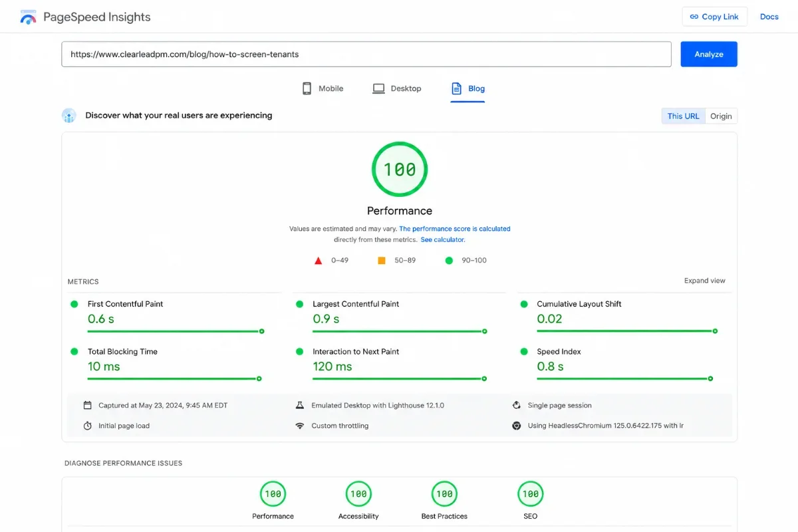798x532 pixels.
Task: Click the Cumulative Layout Shift green dot
Action: tap(524, 304)
